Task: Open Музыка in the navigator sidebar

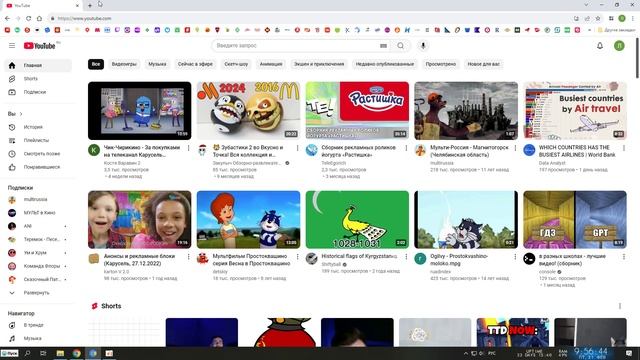Action: click(x=38, y=338)
